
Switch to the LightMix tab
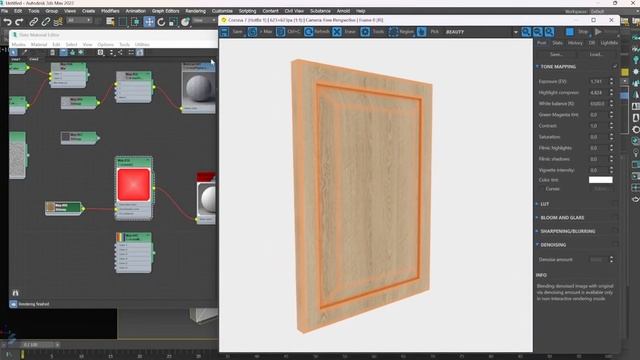pos(609,43)
